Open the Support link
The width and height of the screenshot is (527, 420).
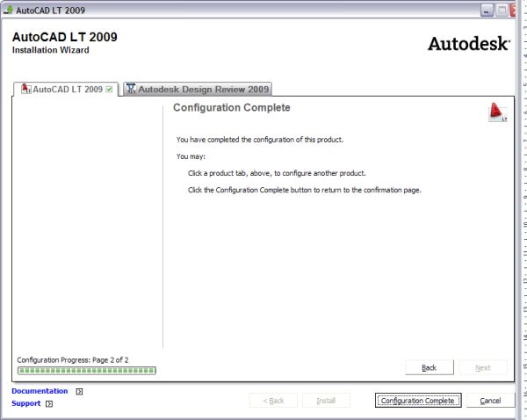tap(25, 403)
